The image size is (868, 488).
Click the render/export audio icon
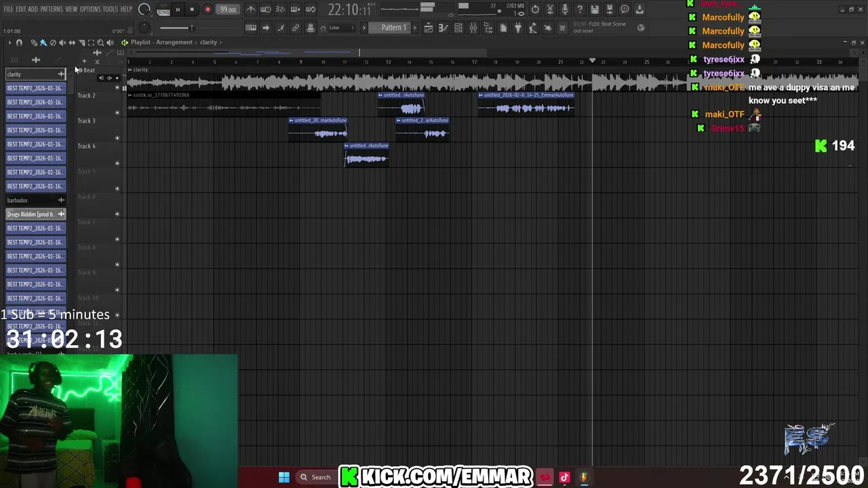(610, 9)
